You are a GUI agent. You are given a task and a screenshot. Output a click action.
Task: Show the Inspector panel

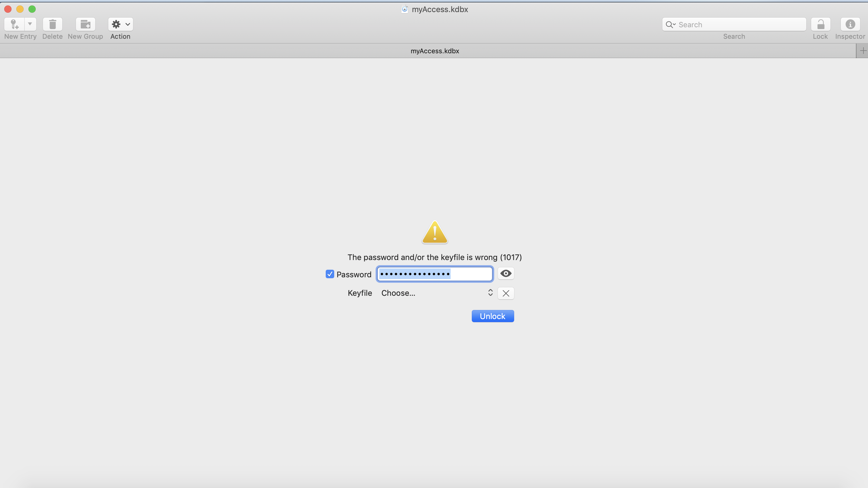[x=850, y=24]
